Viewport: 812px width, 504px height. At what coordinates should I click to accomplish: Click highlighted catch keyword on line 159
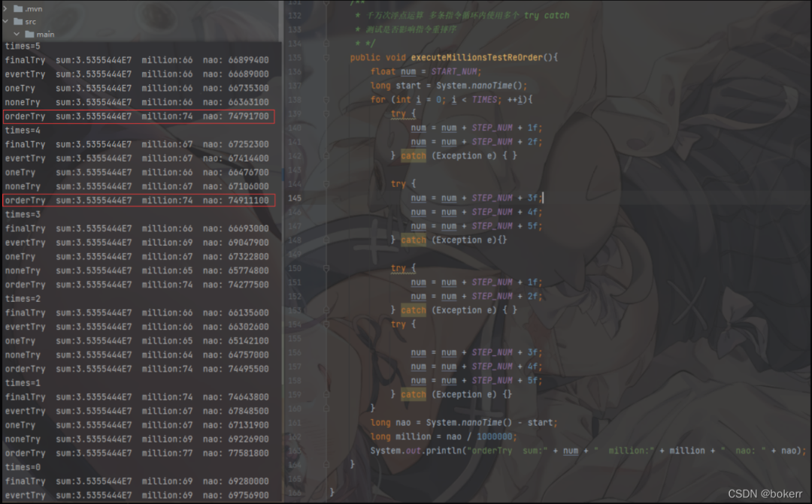tap(414, 394)
